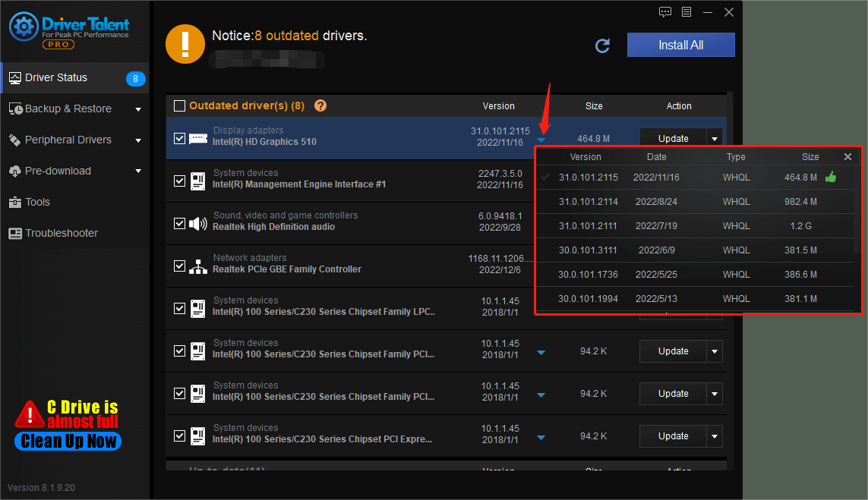Select driver version 31.0.101.2114 in popup

[694, 202]
